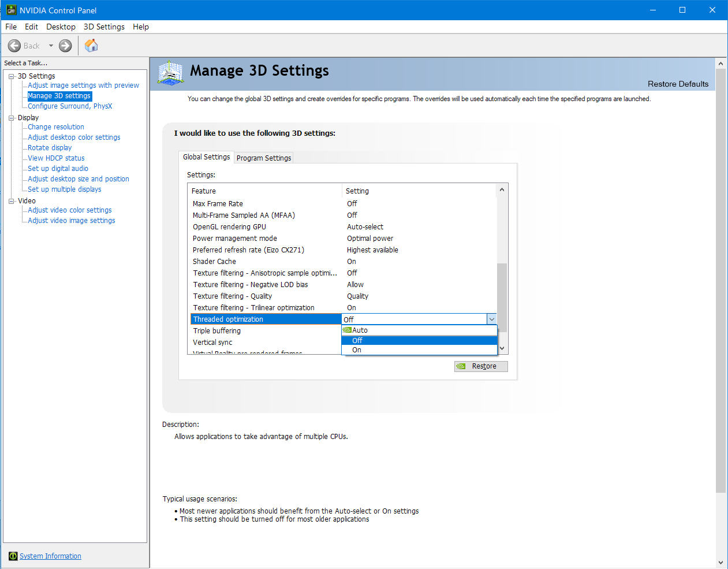
Task: Choose Off in the dropdown list
Action: point(419,341)
